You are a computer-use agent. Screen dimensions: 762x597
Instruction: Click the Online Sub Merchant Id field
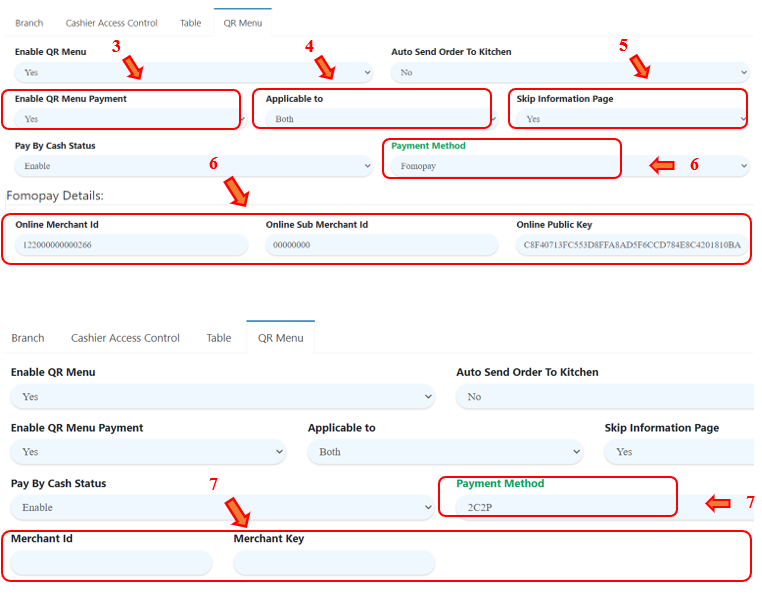381,245
